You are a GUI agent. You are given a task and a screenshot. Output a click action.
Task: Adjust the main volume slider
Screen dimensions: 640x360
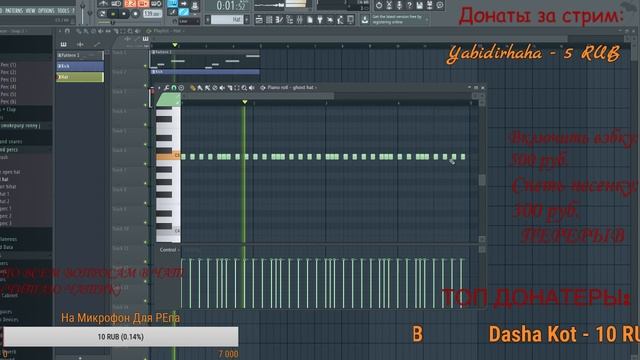coord(82,12)
